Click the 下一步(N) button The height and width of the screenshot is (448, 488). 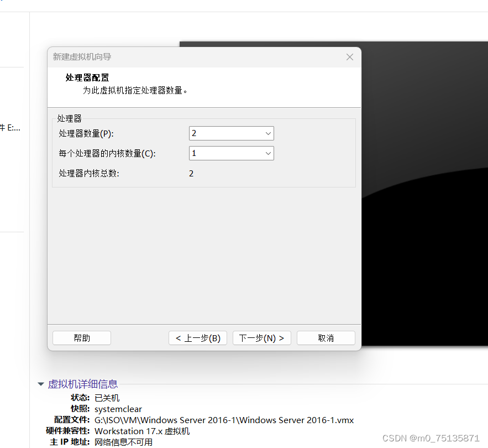pos(261,338)
